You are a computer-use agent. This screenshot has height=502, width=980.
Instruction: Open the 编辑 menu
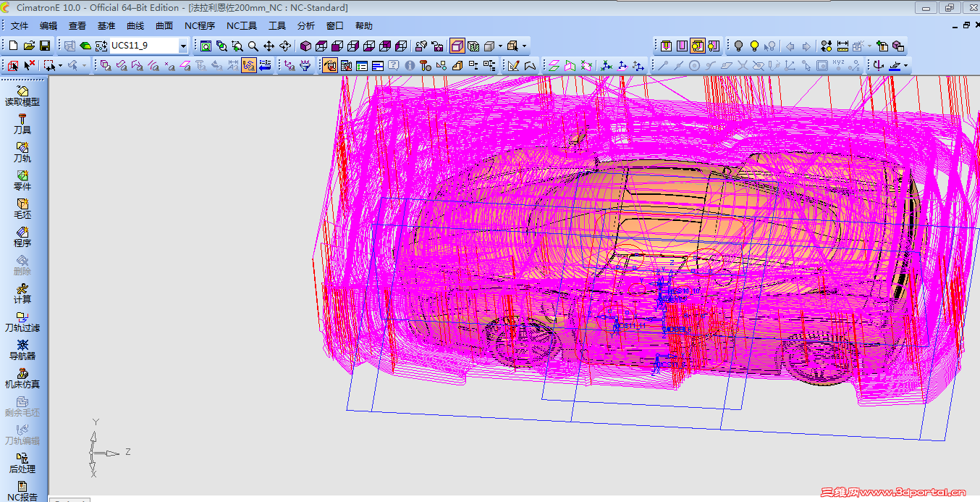pyautogui.click(x=48, y=26)
